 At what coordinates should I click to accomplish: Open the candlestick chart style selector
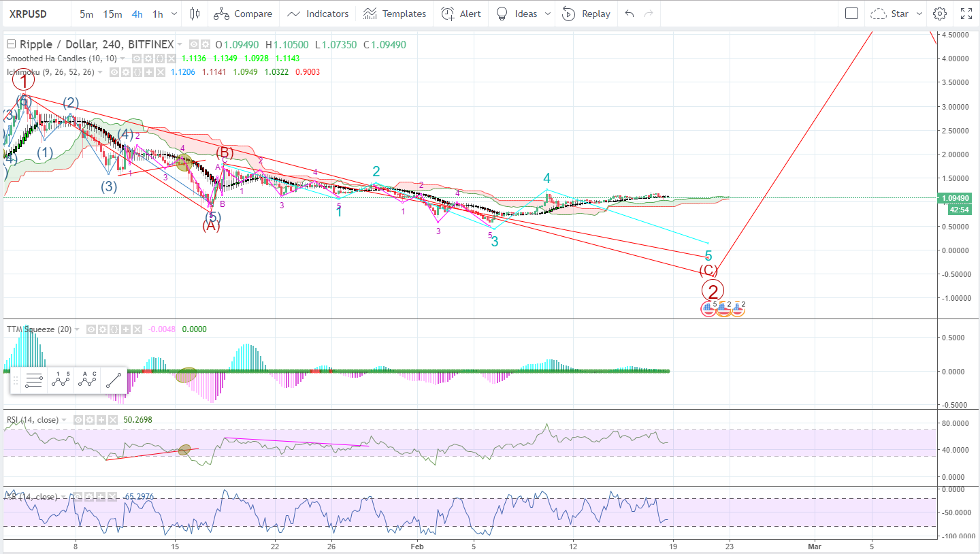[x=195, y=14]
